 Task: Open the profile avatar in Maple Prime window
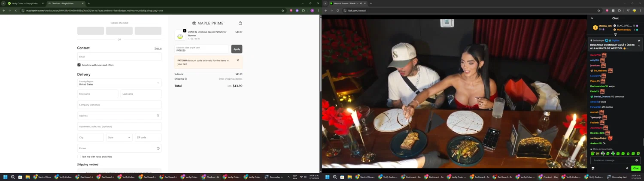pyautogui.click(x=312, y=11)
